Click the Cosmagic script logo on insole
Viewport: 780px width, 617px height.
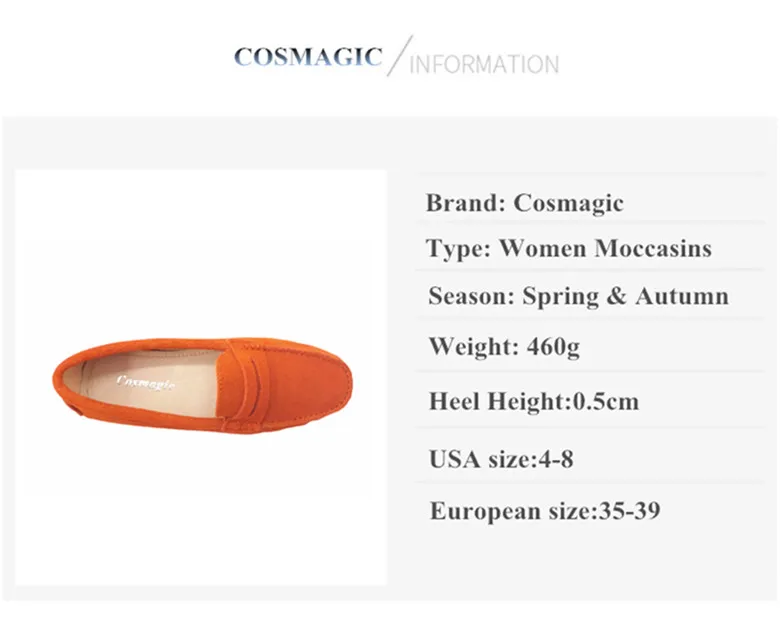point(146,381)
